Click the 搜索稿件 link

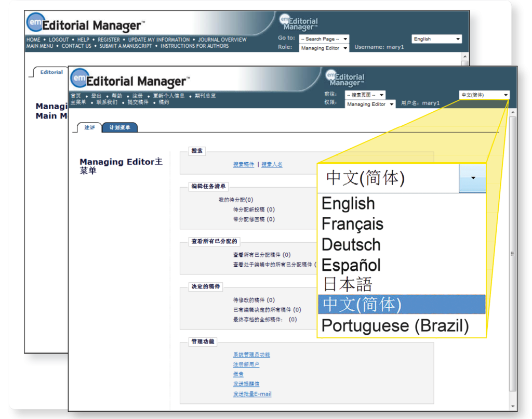244,165
